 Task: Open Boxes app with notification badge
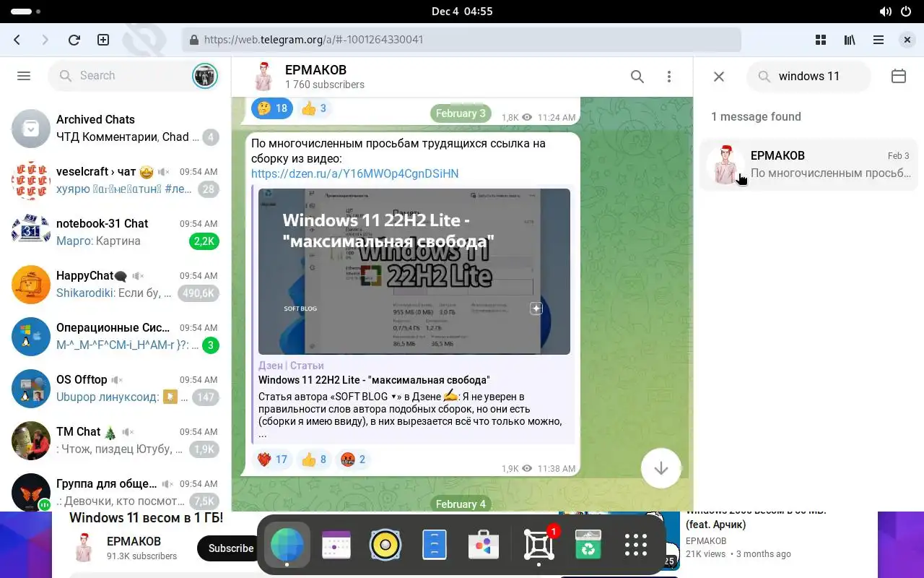pos(539,545)
